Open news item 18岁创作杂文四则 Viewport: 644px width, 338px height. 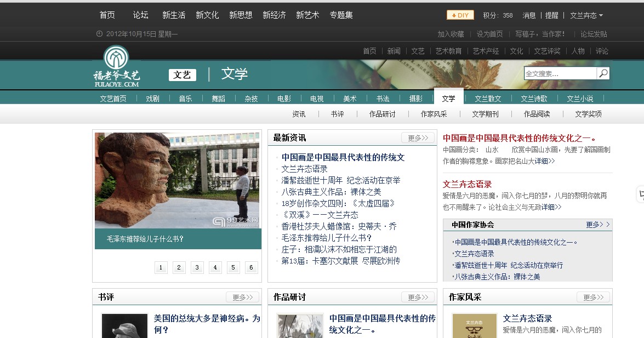tap(338, 203)
